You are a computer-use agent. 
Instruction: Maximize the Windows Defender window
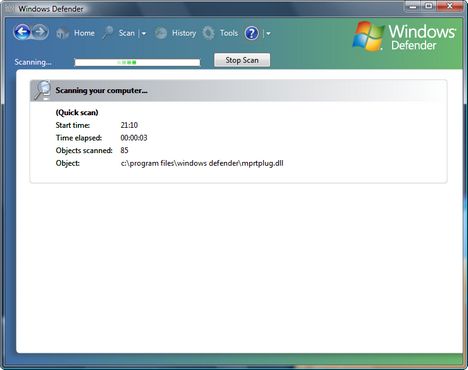[x=429, y=6]
